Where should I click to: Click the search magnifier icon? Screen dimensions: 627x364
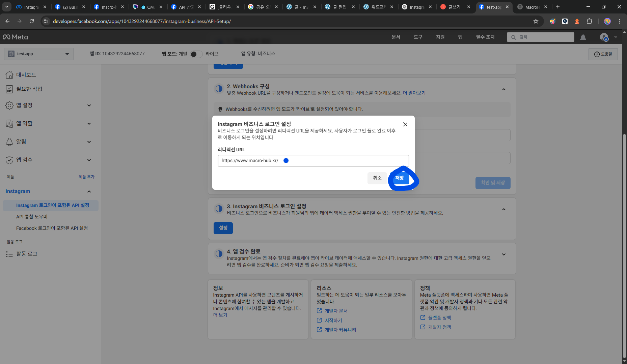(x=513, y=37)
